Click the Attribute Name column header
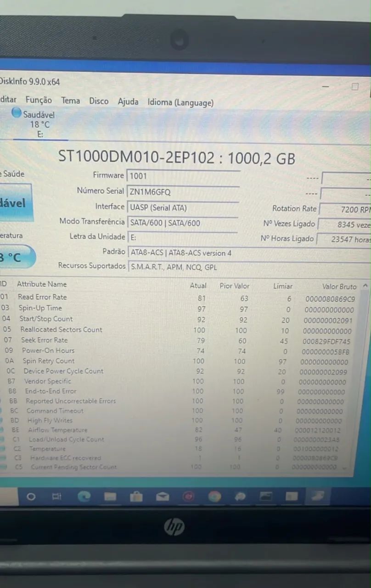 pyautogui.click(x=42, y=284)
